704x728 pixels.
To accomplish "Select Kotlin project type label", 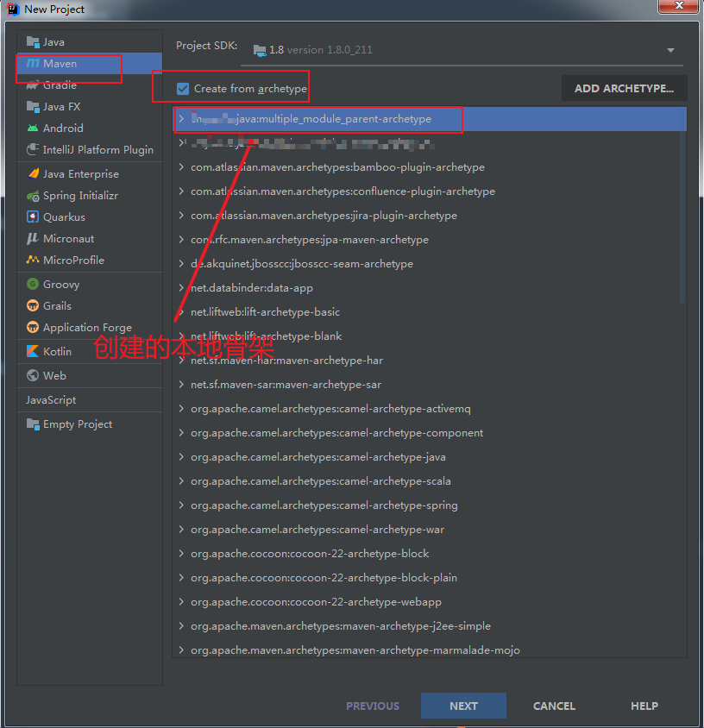I will 57,351.
